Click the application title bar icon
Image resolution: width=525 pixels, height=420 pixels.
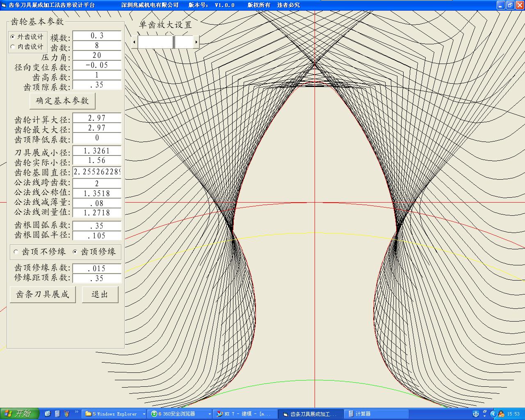click(4, 5)
